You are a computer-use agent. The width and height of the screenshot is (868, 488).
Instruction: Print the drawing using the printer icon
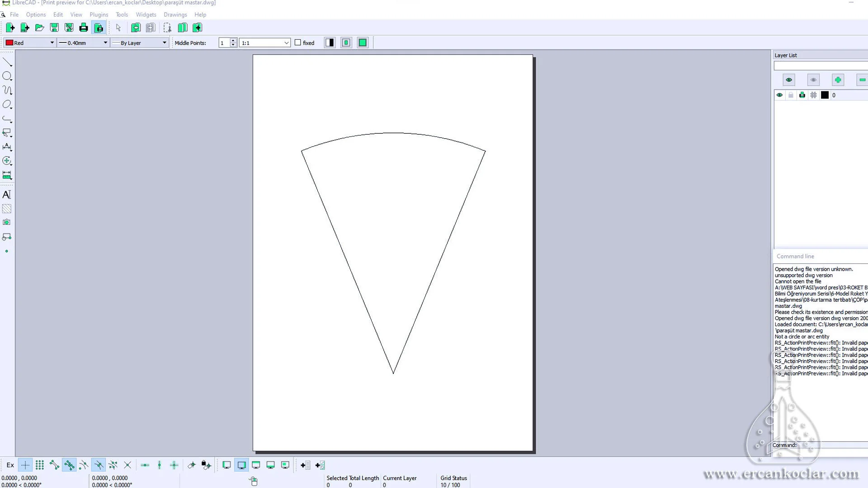(x=84, y=28)
